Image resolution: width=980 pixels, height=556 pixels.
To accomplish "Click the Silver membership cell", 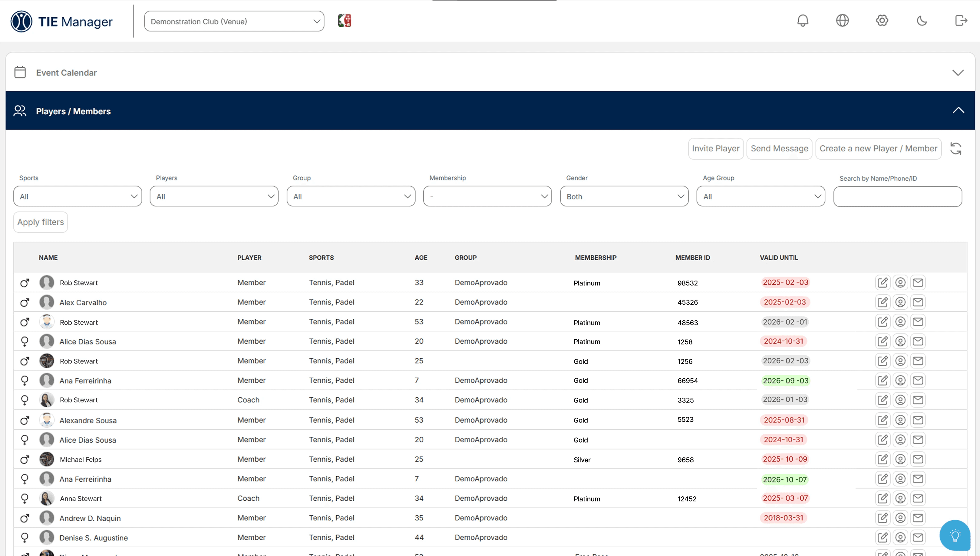I will coord(582,460).
